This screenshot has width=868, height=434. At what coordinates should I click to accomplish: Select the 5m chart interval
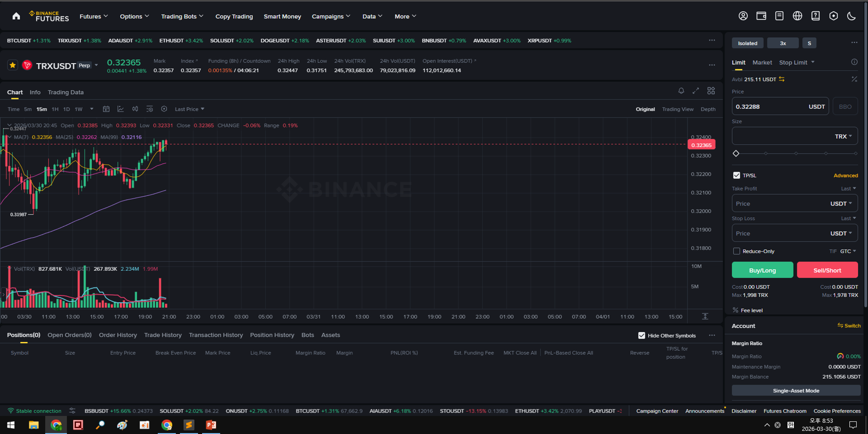[28, 109]
